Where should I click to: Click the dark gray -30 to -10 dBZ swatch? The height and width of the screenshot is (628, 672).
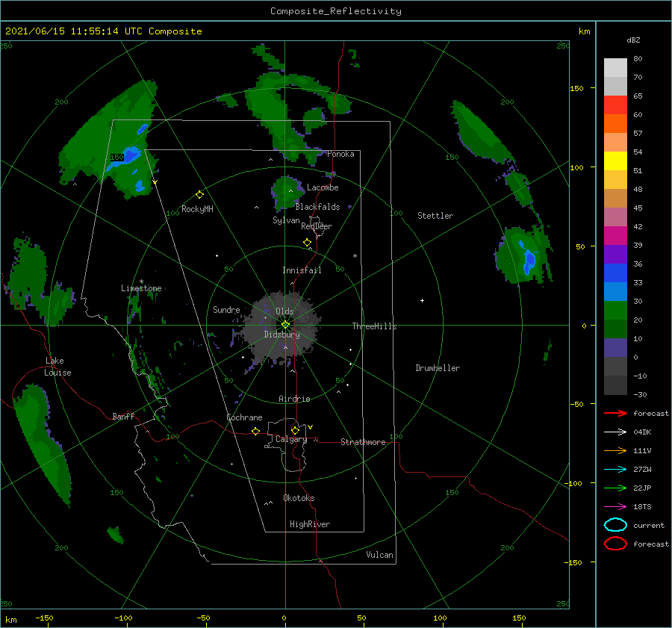[615, 385]
